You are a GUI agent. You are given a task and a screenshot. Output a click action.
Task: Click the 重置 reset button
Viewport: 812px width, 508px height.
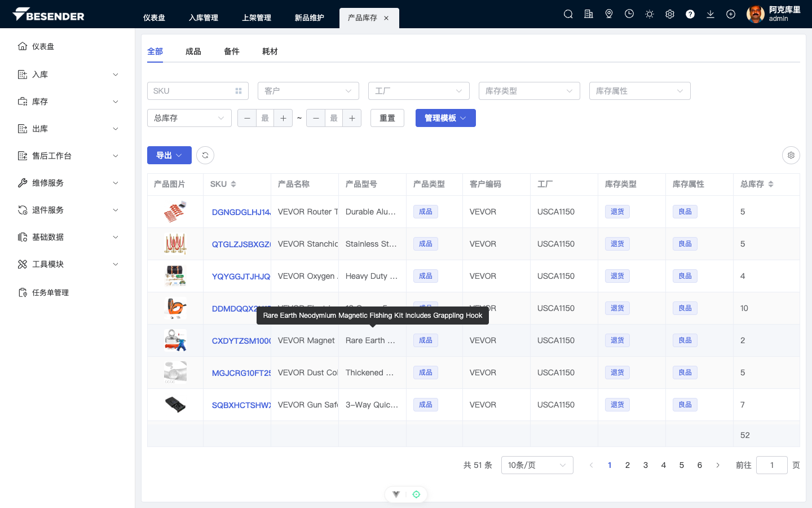tap(387, 118)
